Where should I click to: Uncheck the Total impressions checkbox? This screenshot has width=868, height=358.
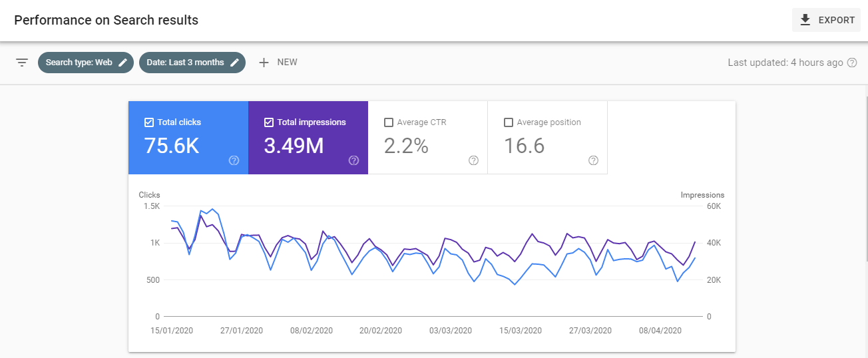pyautogui.click(x=269, y=122)
